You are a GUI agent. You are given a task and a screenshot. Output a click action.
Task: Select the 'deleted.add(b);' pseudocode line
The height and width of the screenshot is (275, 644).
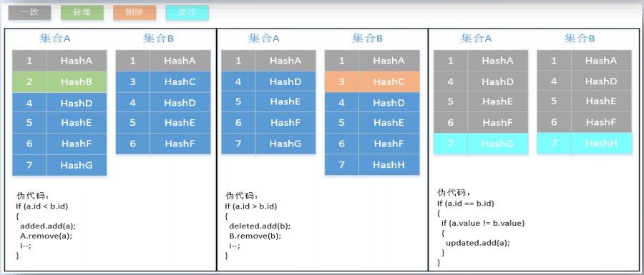pyautogui.click(x=260, y=226)
